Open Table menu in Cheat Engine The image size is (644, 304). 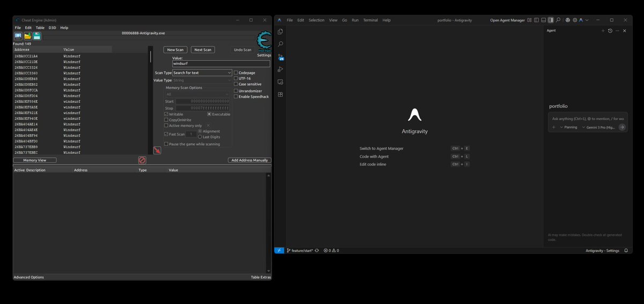[40, 27]
